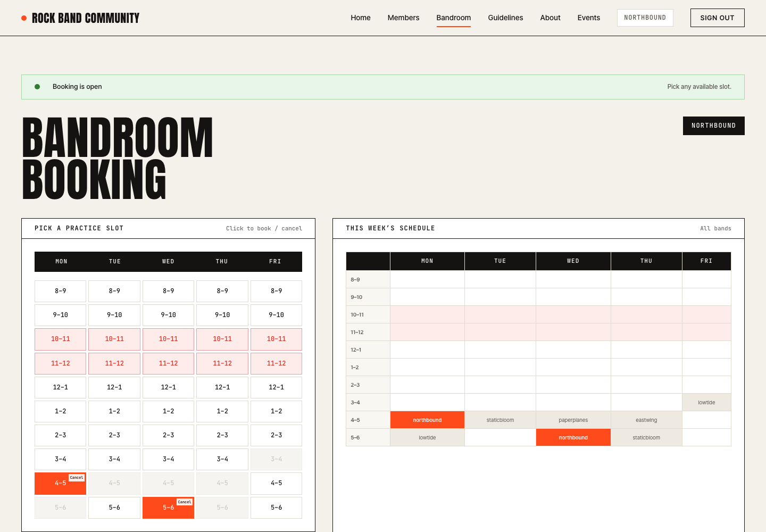
Task: Book the Tuesday 5-6 slot
Action: pos(114,508)
